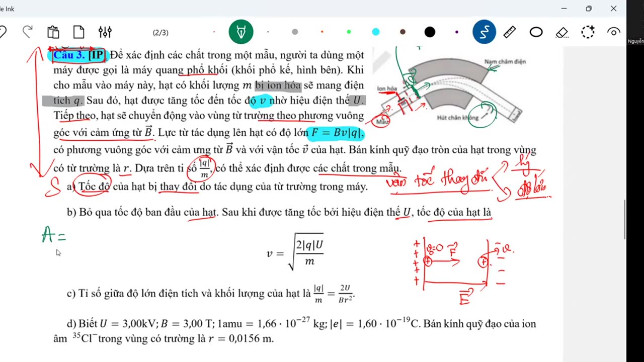This screenshot has height=362, width=644.
Task: Click the redo arrow icon
Action: pos(28,32)
